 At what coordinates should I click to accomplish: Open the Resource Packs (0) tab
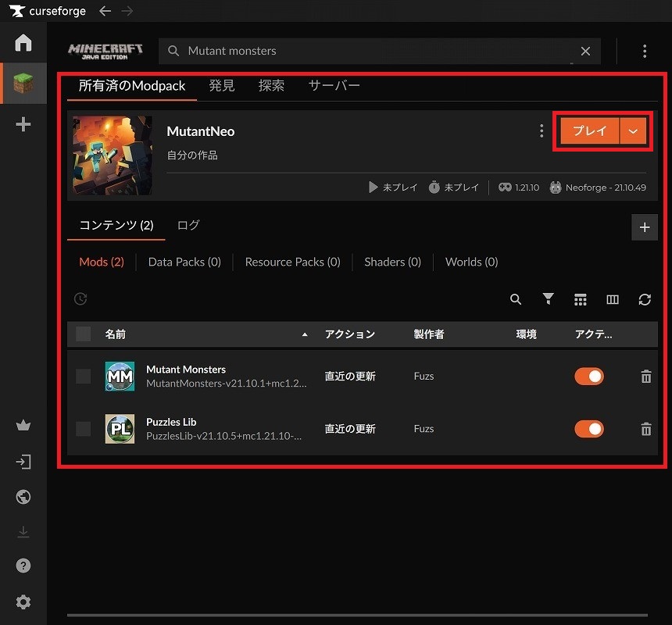[x=292, y=262]
